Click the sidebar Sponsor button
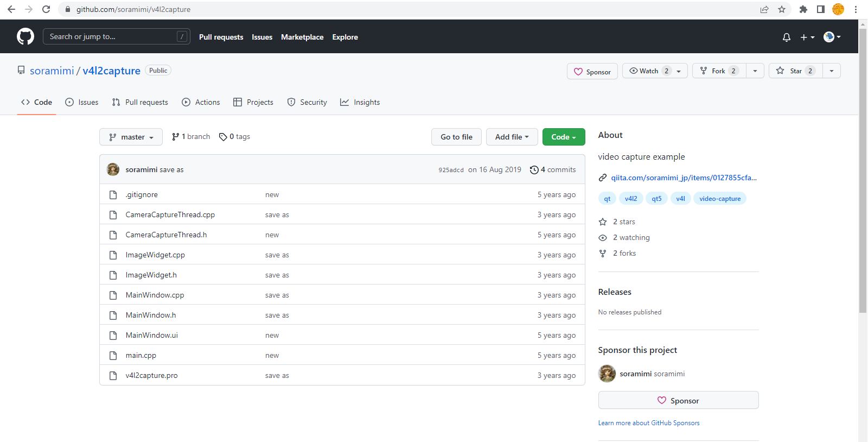 click(x=678, y=400)
